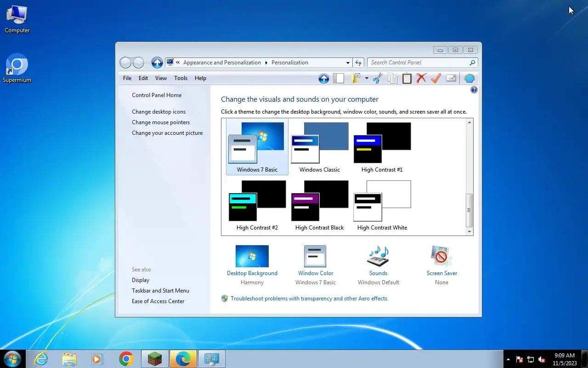
Task: Click the orange checkmark icon
Action: click(x=436, y=78)
